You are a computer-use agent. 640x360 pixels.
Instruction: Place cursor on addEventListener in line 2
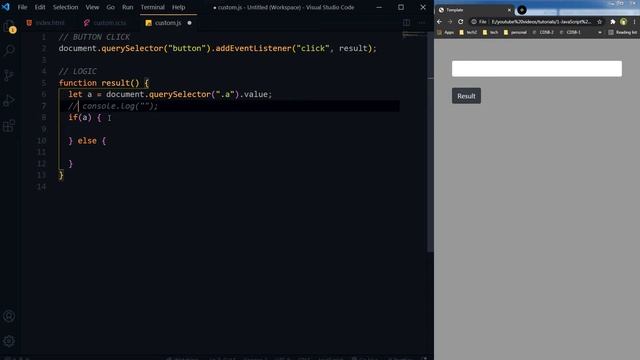point(253,49)
